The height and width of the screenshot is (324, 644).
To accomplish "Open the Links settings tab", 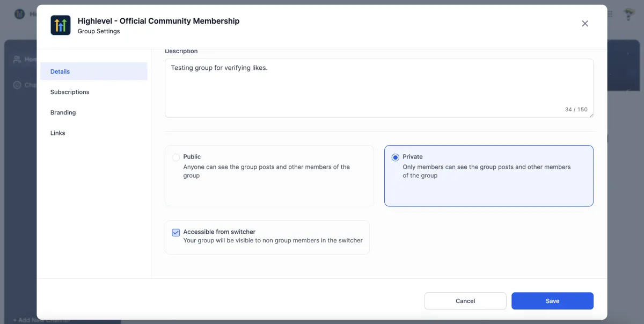I will point(58,133).
